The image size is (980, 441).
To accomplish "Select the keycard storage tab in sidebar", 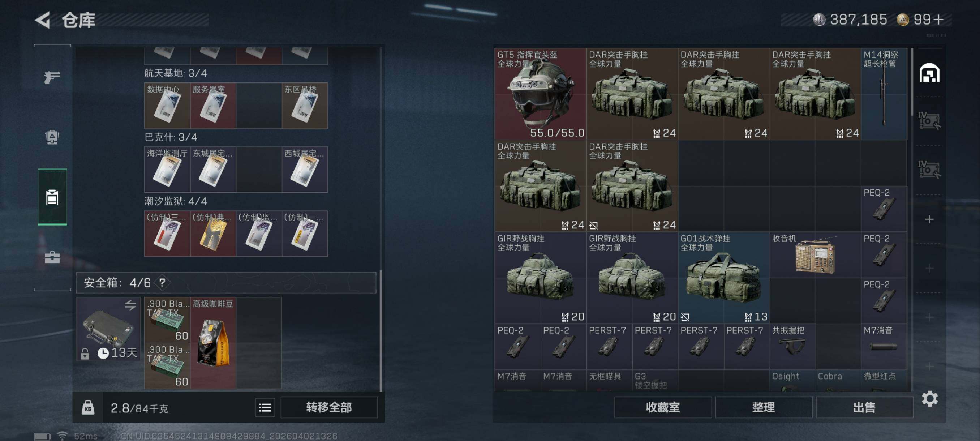I will click(52, 197).
